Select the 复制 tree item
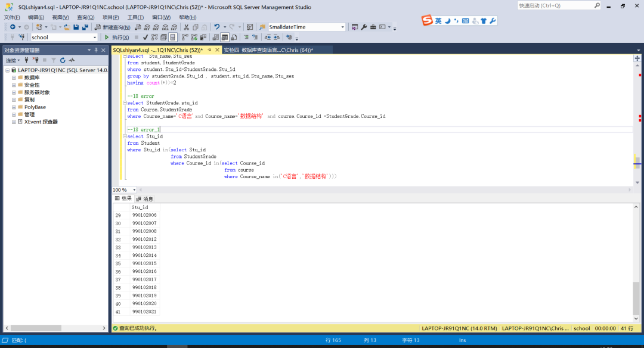Screen dimensions: 644x348 [x=29, y=100]
